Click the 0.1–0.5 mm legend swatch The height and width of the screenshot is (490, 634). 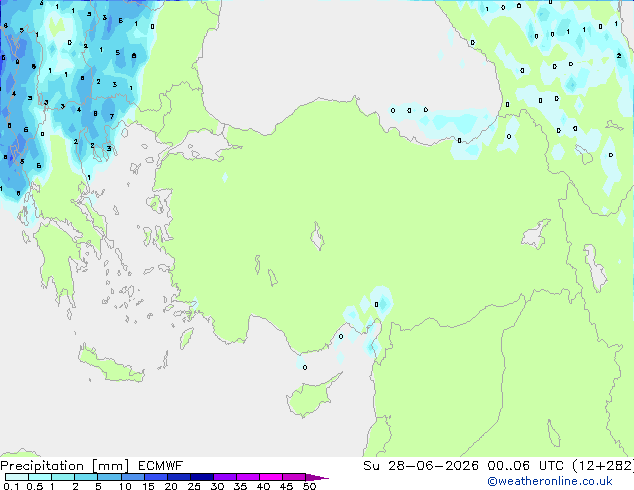pyautogui.click(x=17, y=477)
